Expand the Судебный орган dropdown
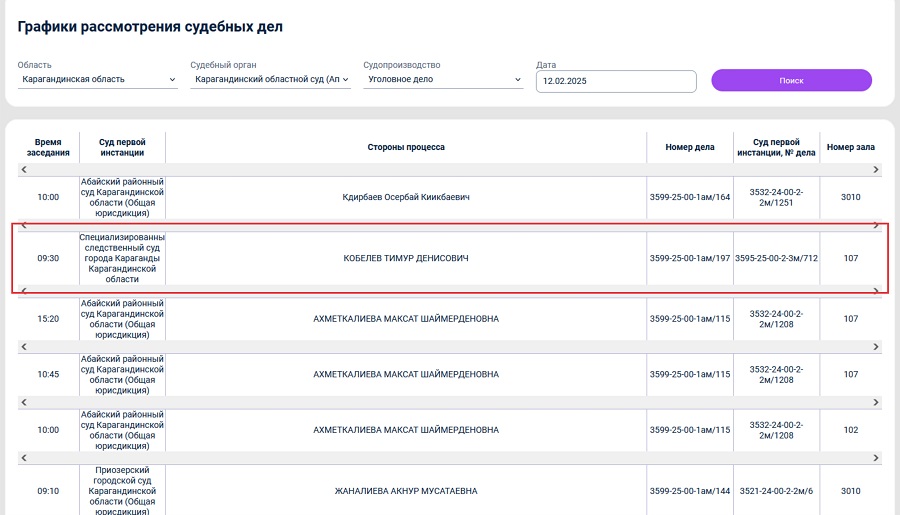 click(x=270, y=79)
